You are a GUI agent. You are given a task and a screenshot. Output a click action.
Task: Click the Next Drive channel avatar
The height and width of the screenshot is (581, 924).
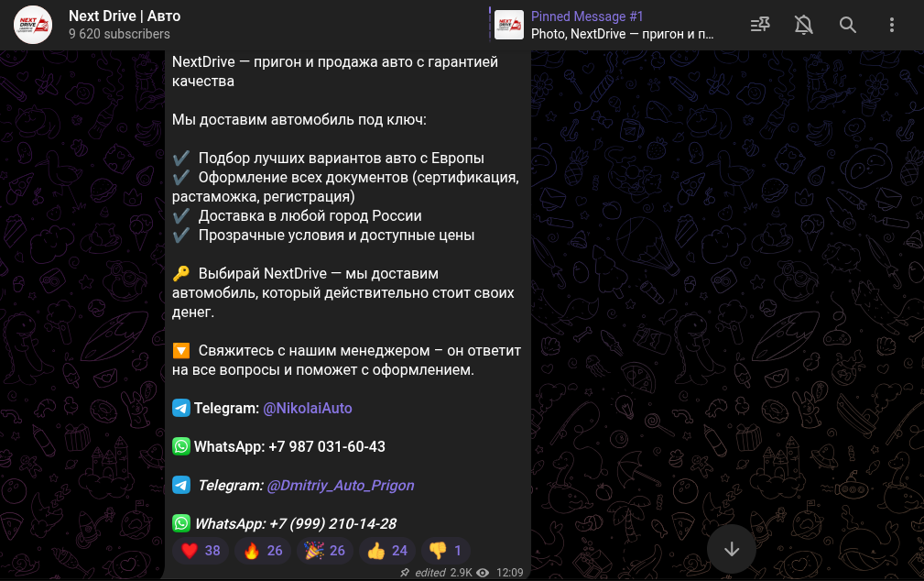[33, 25]
